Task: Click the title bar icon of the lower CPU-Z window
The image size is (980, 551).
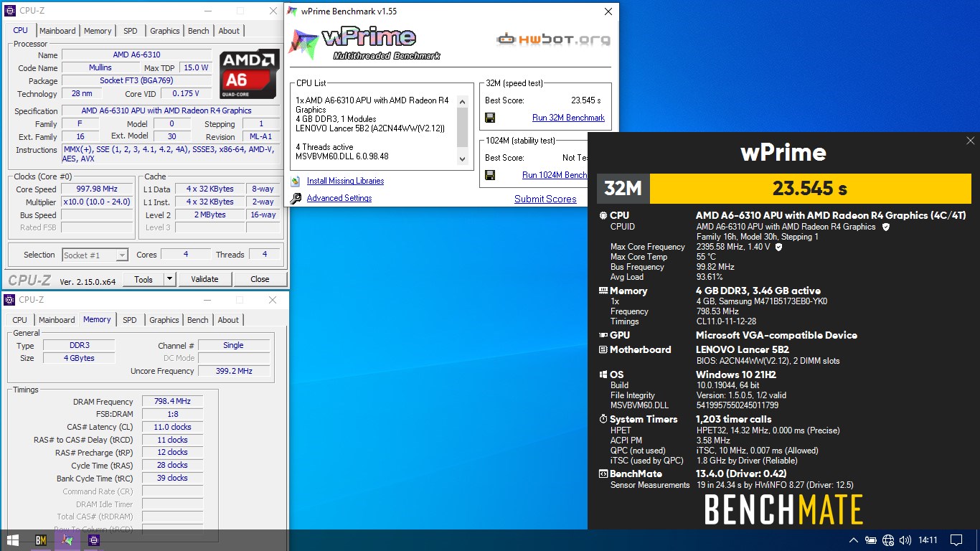Action: (x=10, y=300)
